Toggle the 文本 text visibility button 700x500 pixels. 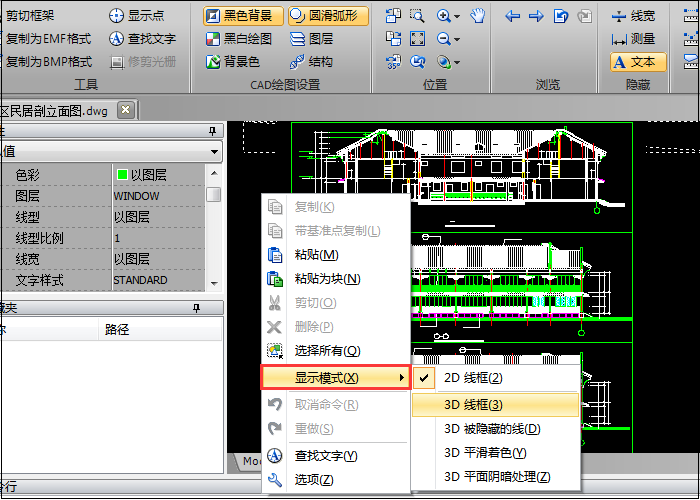(x=633, y=62)
